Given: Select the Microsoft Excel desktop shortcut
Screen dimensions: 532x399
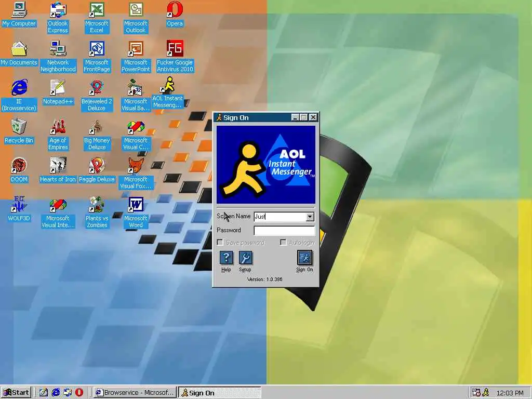Looking at the screenshot, I should [97, 17].
